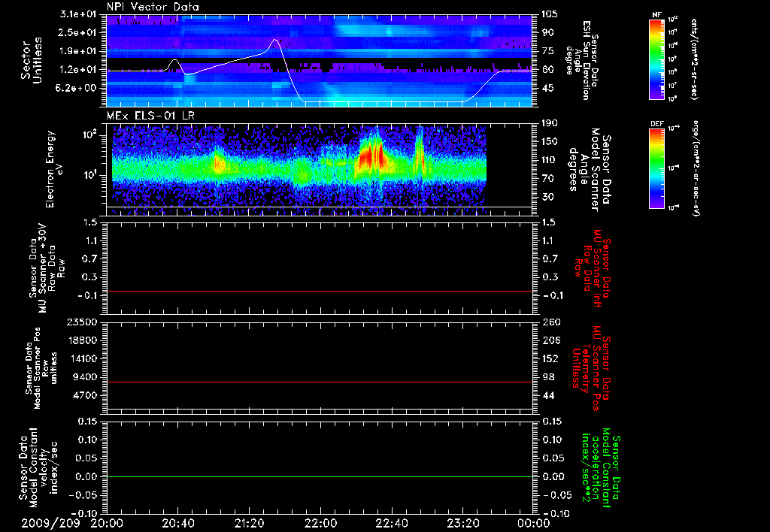This screenshot has height=532, width=770.
Task: Click the "30" scanner angle tick label
Action: click(547, 198)
